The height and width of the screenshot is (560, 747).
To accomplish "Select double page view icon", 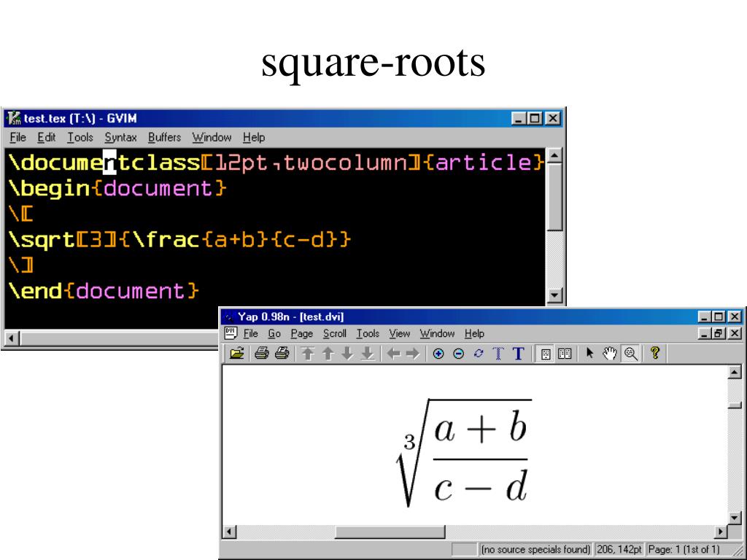I will [565, 354].
